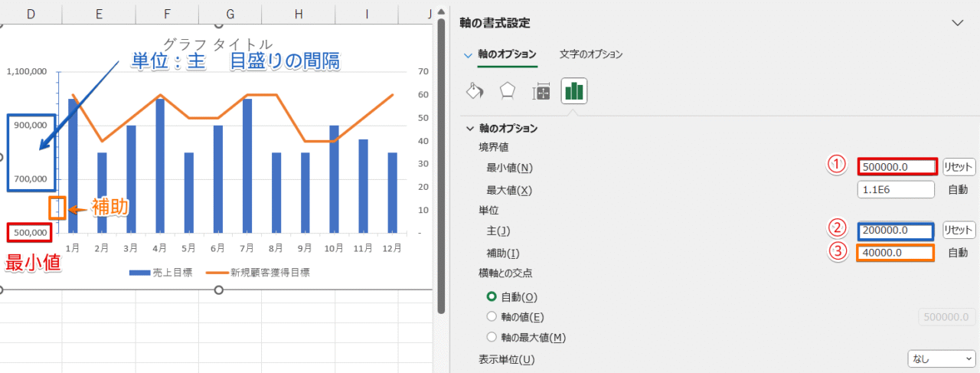
Task: Click the 最小値 input field
Action: point(896,167)
